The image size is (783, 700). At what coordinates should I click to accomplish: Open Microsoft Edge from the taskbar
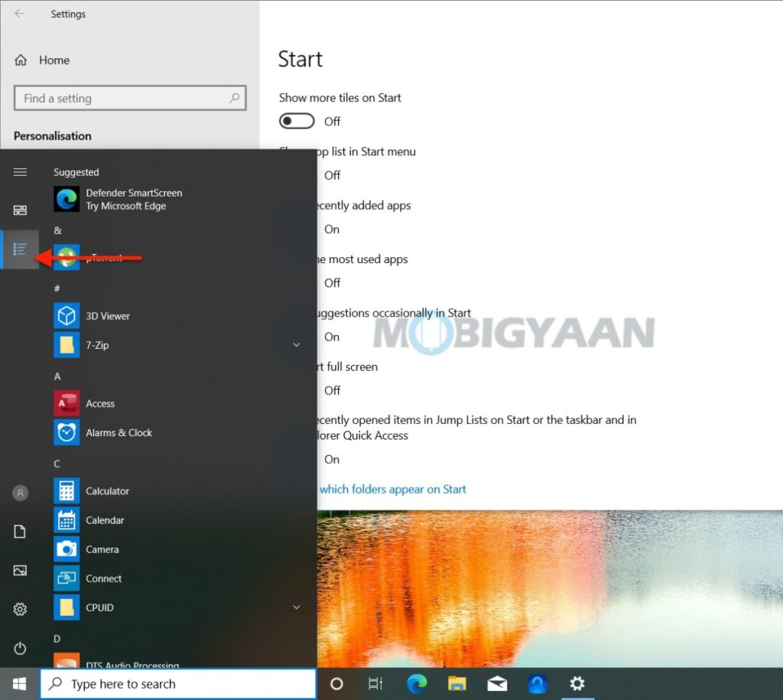(417, 683)
